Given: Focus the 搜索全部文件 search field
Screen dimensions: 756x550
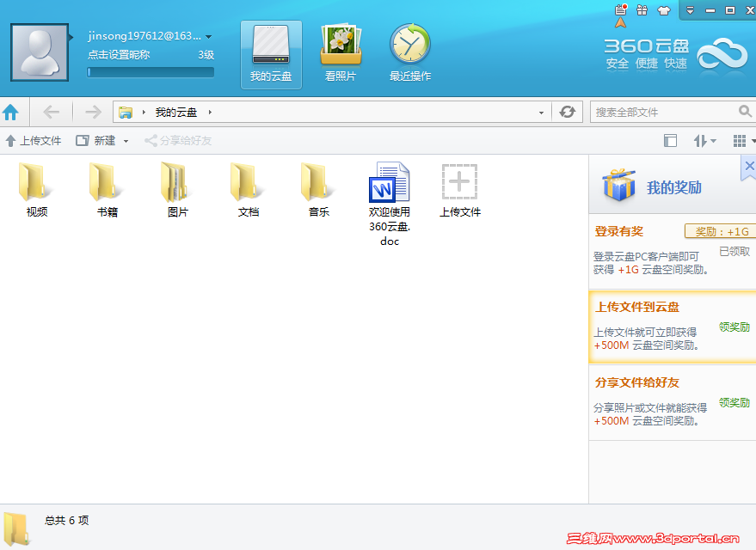Looking at the screenshot, I should click(666, 113).
